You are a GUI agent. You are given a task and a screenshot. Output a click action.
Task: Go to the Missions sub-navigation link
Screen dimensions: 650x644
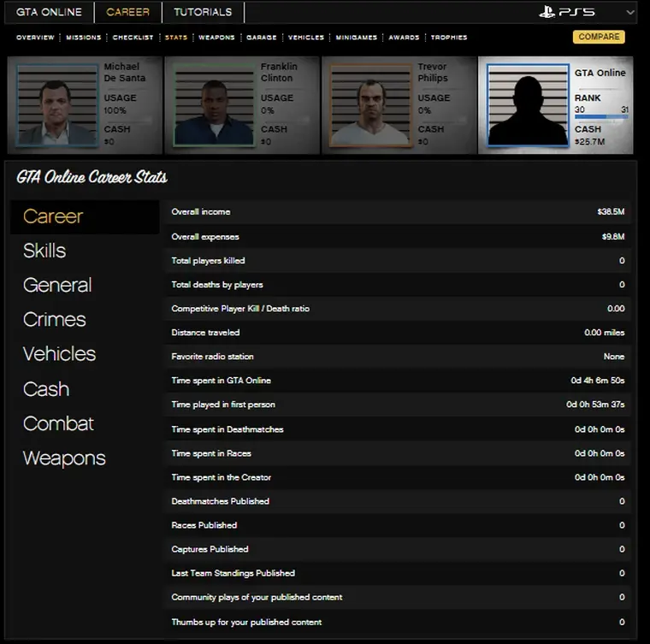(84, 38)
